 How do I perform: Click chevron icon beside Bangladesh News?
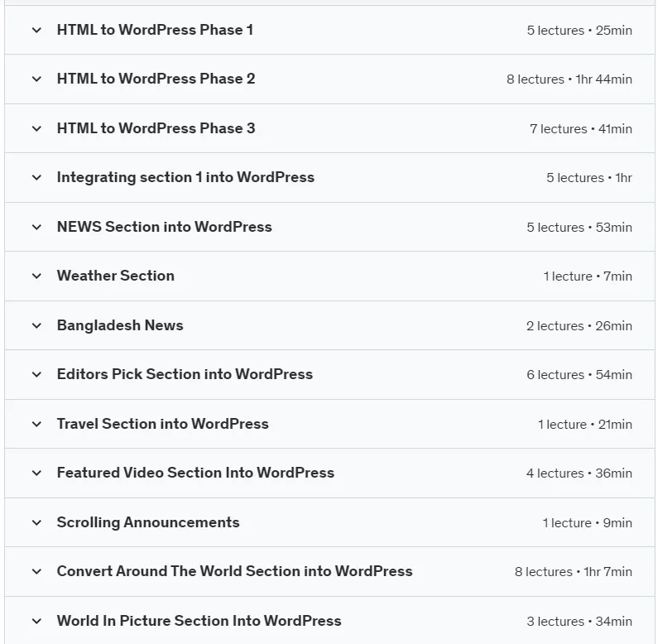point(37,325)
